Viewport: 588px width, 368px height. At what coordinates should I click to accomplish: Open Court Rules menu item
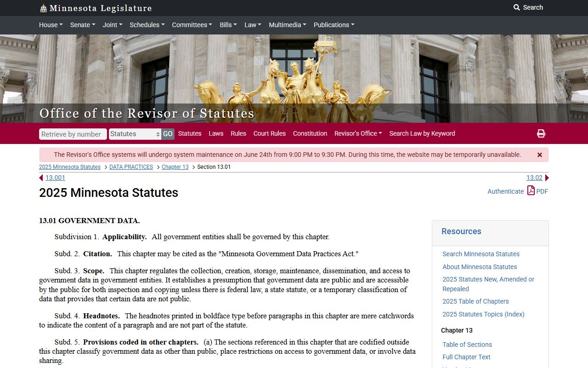point(270,133)
